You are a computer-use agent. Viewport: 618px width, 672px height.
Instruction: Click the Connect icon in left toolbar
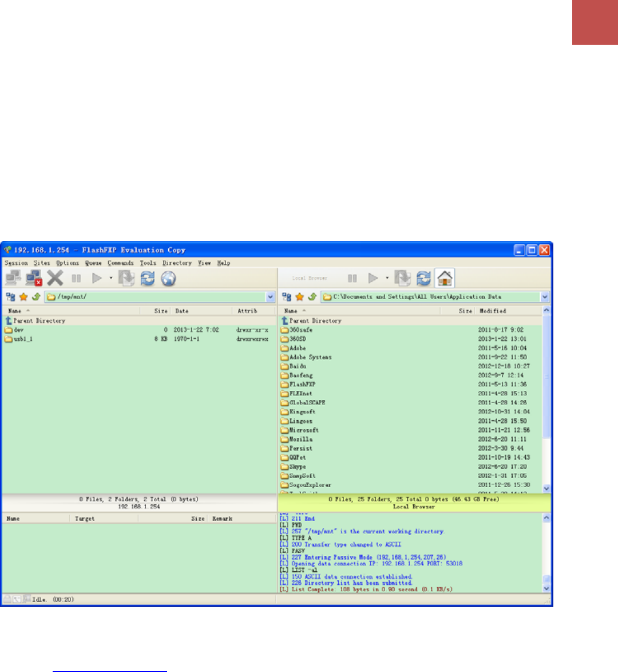pos(13,278)
